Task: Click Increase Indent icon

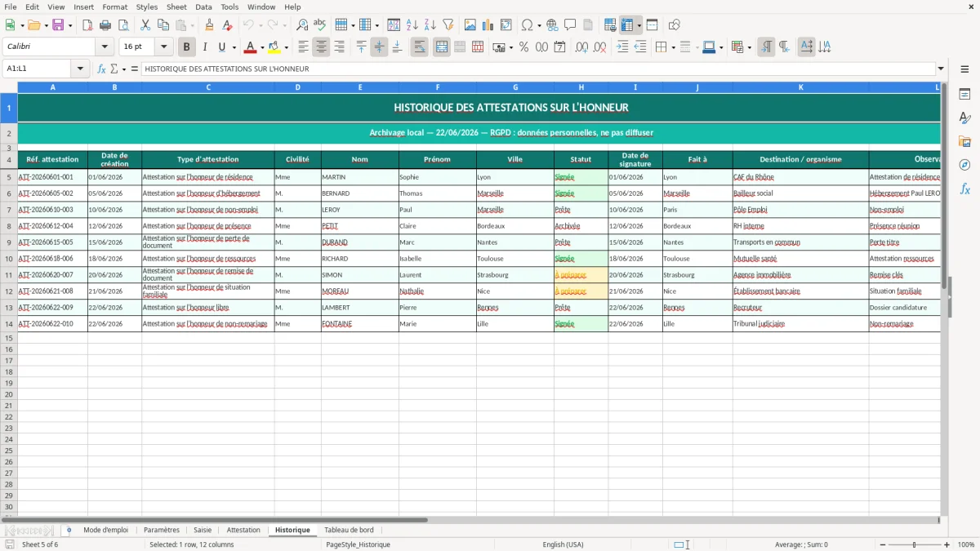Action: tap(622, 47)
